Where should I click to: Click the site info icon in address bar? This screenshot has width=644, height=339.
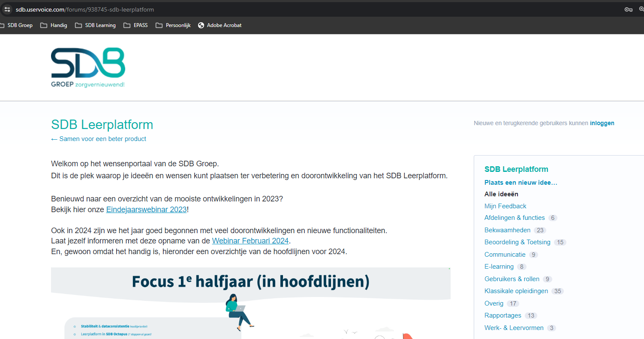tap(7, 9)
